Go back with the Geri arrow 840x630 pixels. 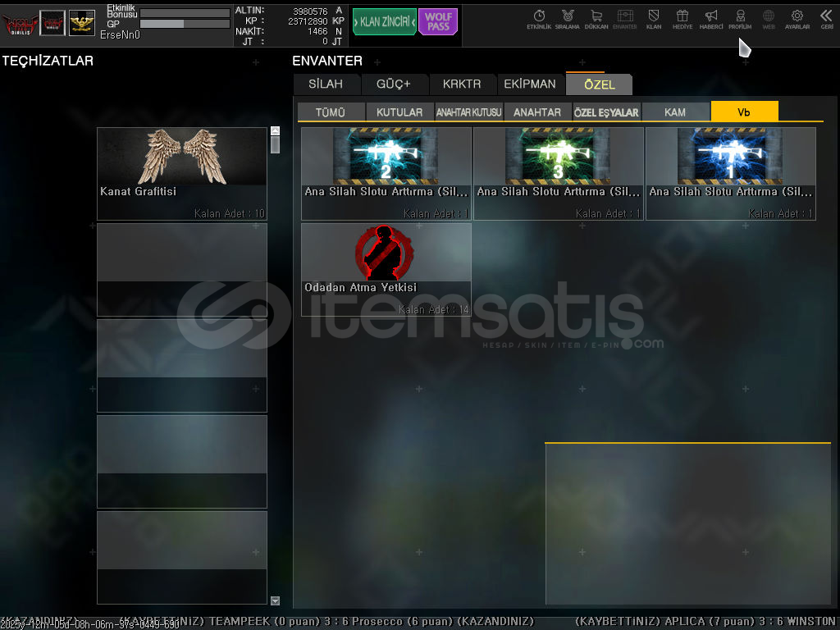pos(826,19)
